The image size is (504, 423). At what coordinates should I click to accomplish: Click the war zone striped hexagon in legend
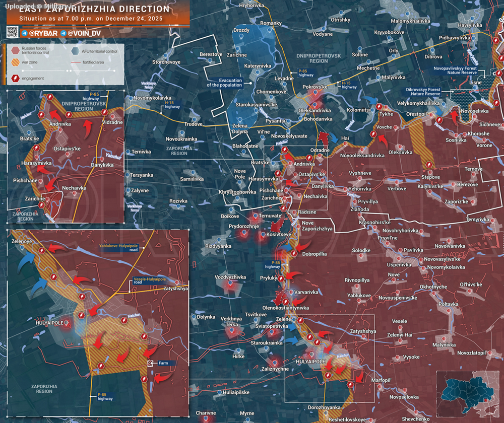coord(15,63)
